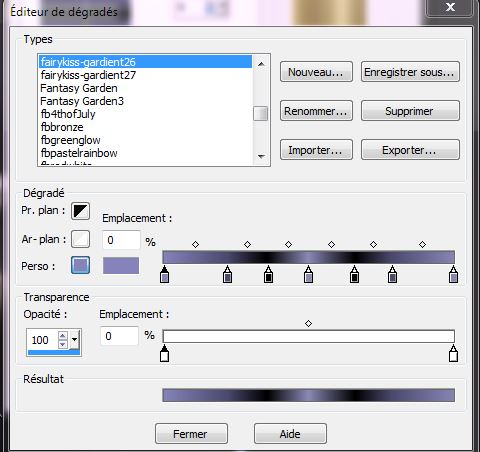Image resolution: width=480 pixels, height=452 pixels.
Task: Open the purple custom color swatch
Action: coord(121,265)
